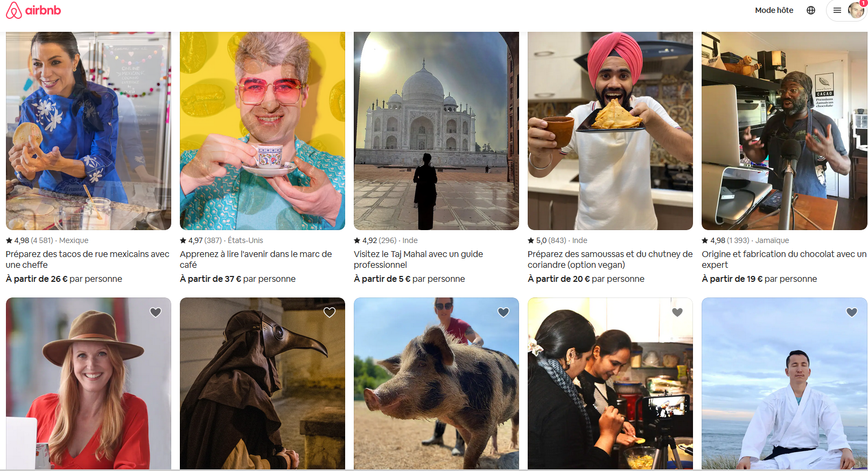
Task: Click the À partir de 5 € price
Action: (x=382, y=279)
